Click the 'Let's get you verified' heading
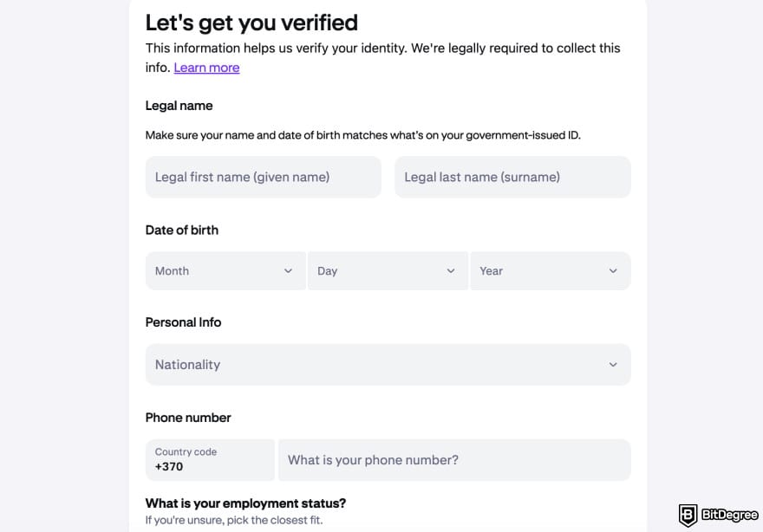 pos(252,22)
